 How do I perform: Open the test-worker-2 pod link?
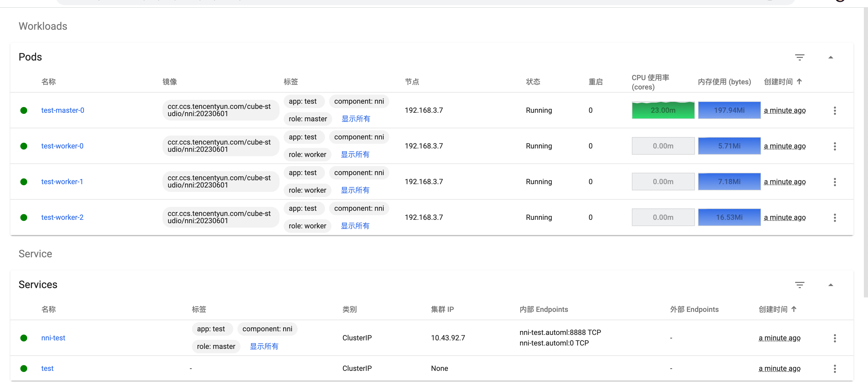[62, 217]
